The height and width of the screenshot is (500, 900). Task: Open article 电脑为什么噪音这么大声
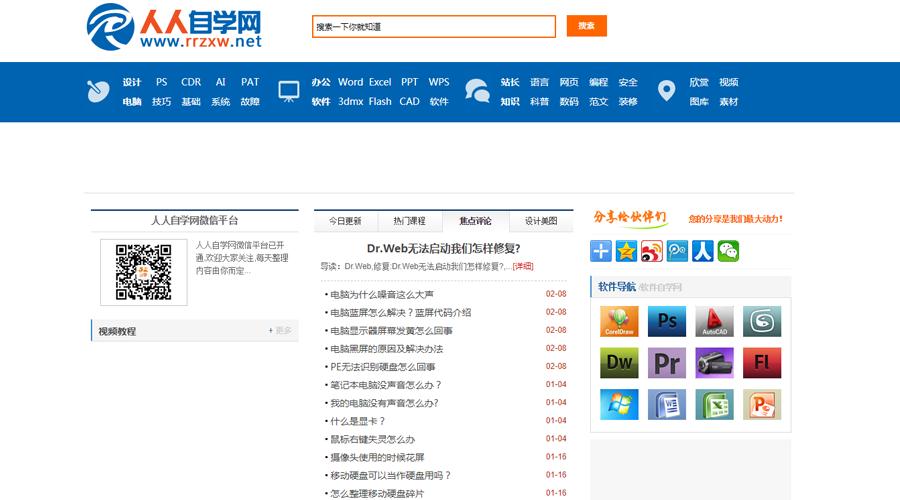tap(382, 294)
